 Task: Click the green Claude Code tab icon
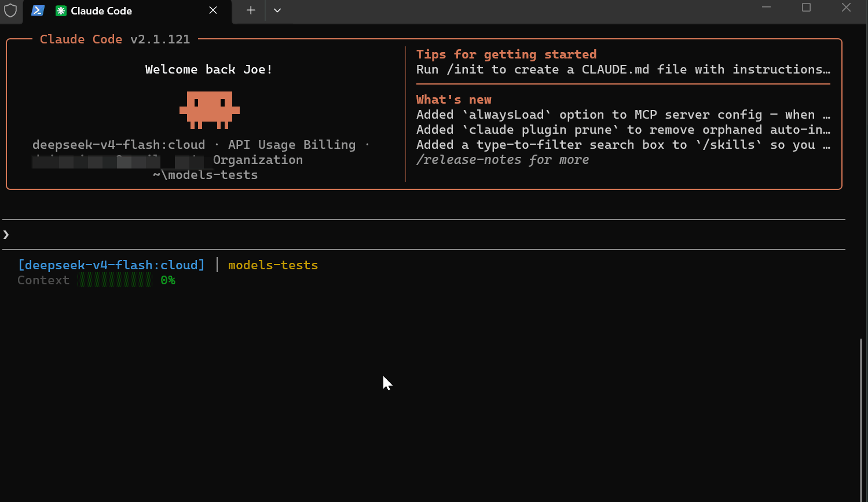tap(61, 10)
